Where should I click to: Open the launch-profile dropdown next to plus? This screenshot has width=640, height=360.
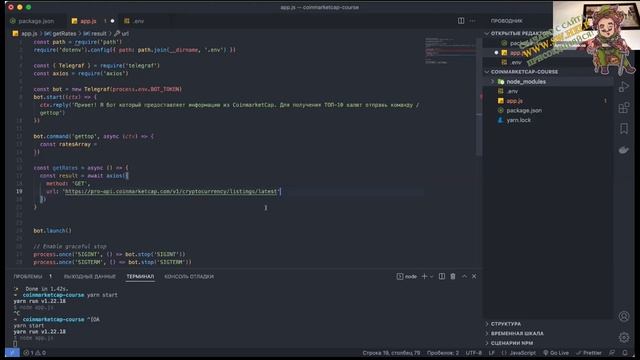431,276
